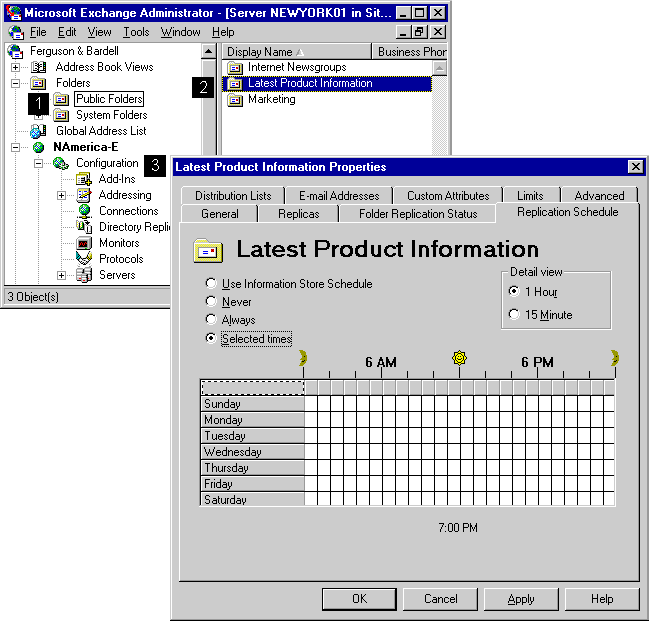Click the NAmerica-E site globe icon

coord(38,147)
